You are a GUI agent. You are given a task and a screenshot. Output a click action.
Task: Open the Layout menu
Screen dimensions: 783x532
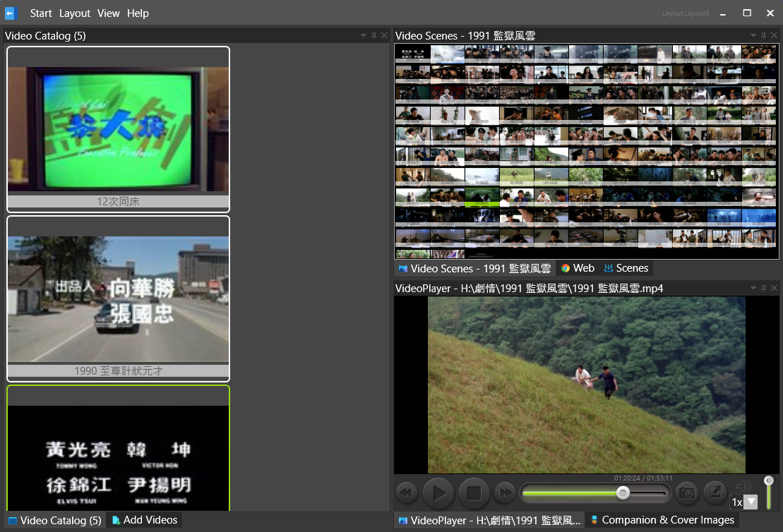click(x=75, y=13)
